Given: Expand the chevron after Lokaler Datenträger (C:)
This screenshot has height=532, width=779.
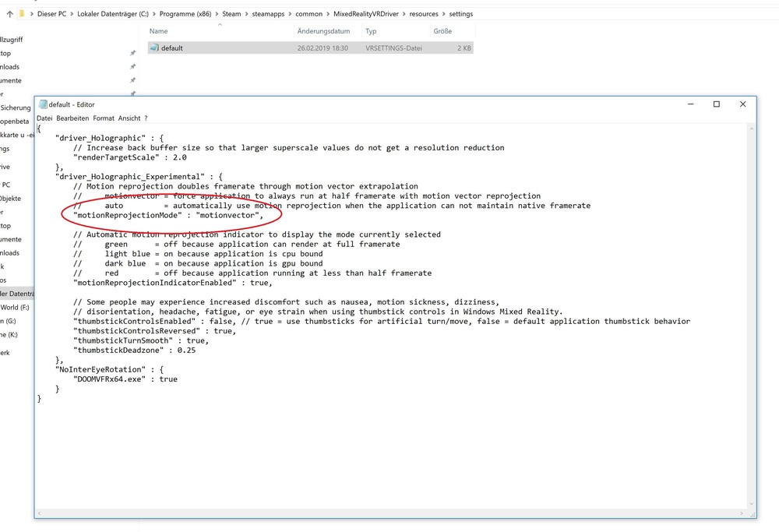Looking at the screenshot, I should 154,14.
